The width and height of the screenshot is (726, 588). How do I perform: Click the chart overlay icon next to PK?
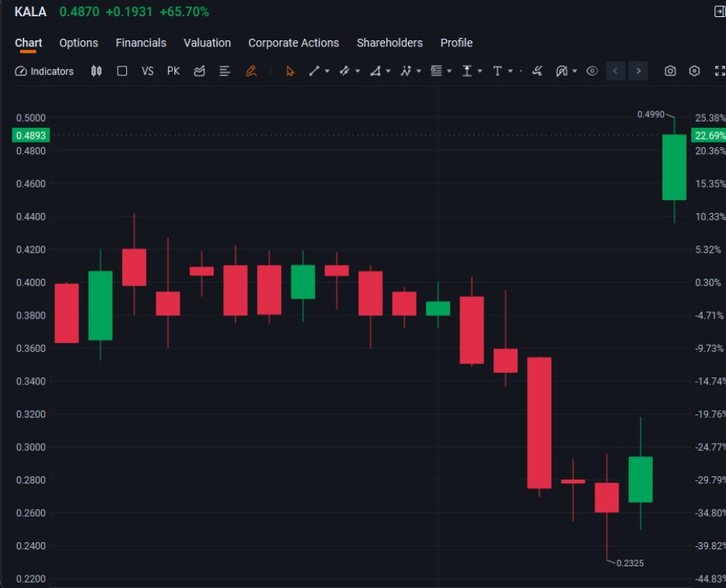(x=200, y=70)
